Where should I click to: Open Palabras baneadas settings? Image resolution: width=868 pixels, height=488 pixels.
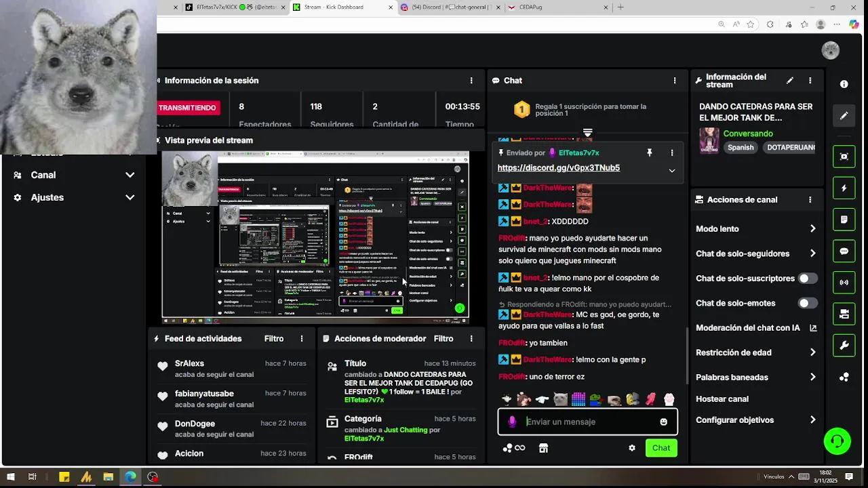click(x=756, y=378)
